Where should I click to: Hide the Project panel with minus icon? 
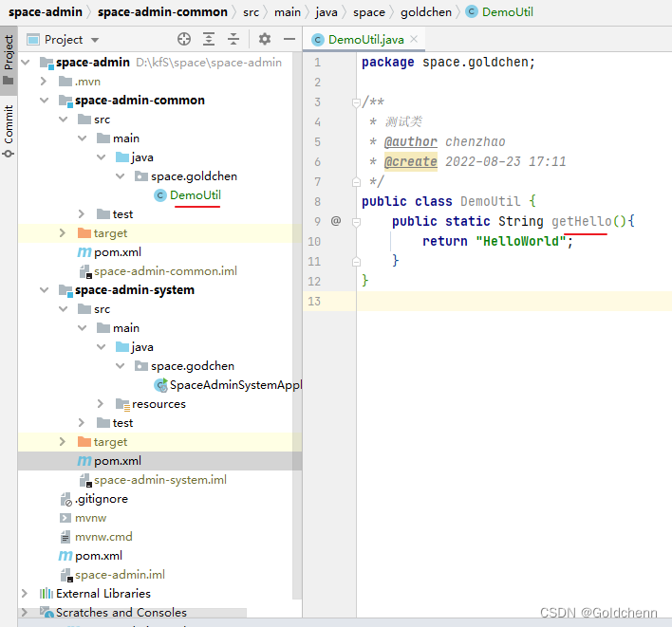tap(289, 40)
